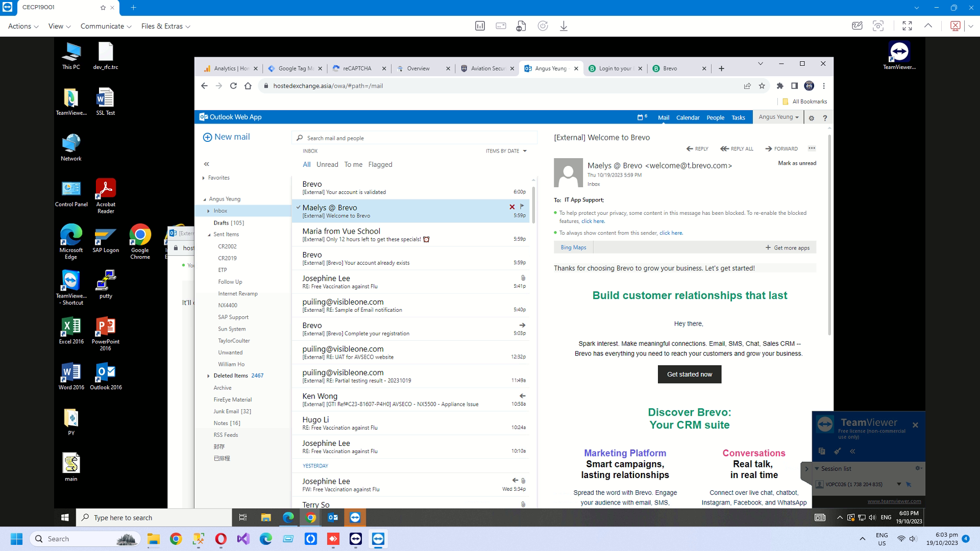The height and width of the screenshot is (551, 980).
Task: Open Communicate dropdown in TeamViewer
Action: click(x=106, y=26)
